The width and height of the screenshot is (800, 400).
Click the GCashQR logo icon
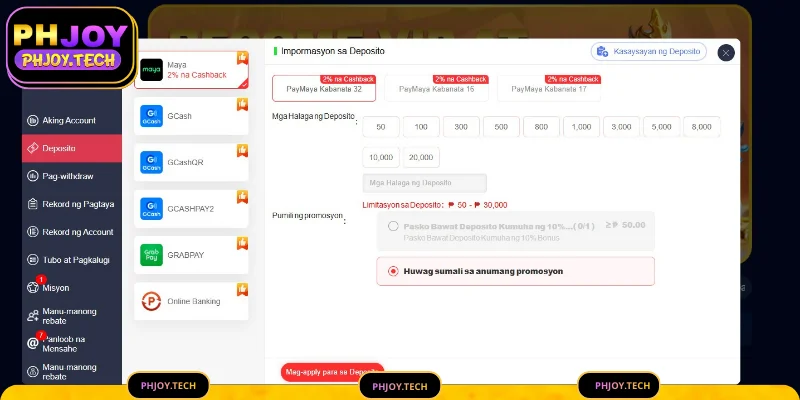(152, 162)
